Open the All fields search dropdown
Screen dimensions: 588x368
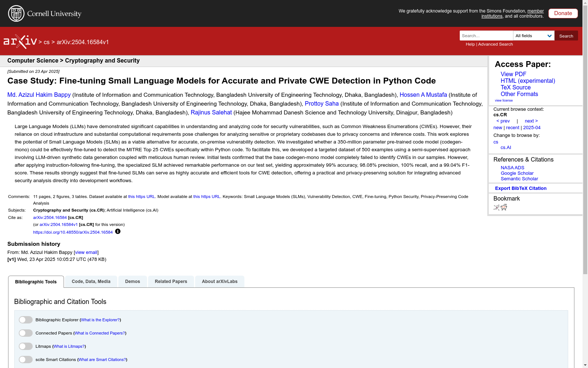[x=534, y=36]
